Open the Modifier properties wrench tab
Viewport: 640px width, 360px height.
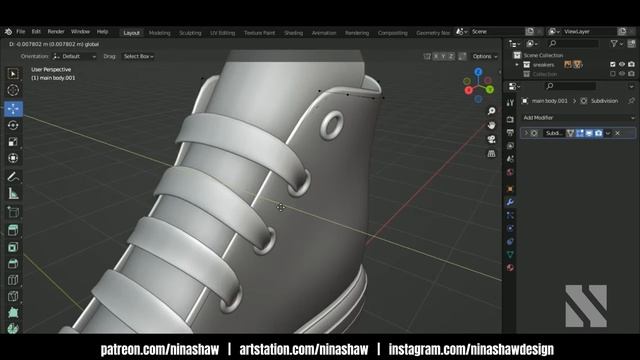(510, 202)
